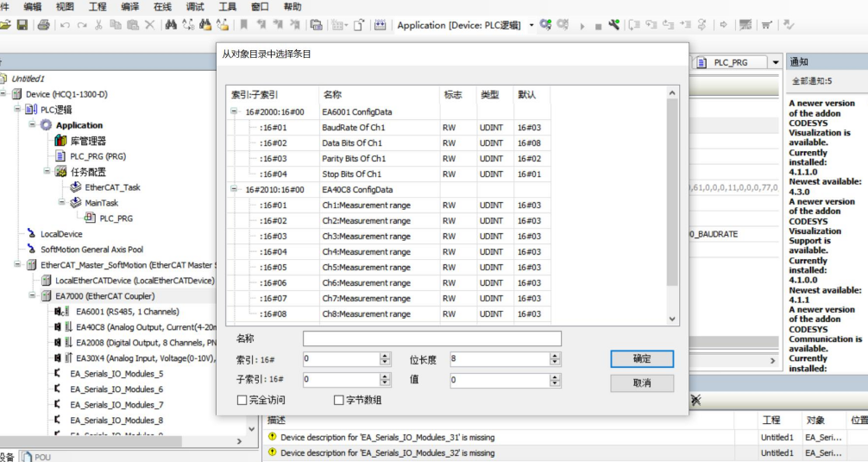
Task: Select the Ch5:Measurement range row
Action: (390, 267)
